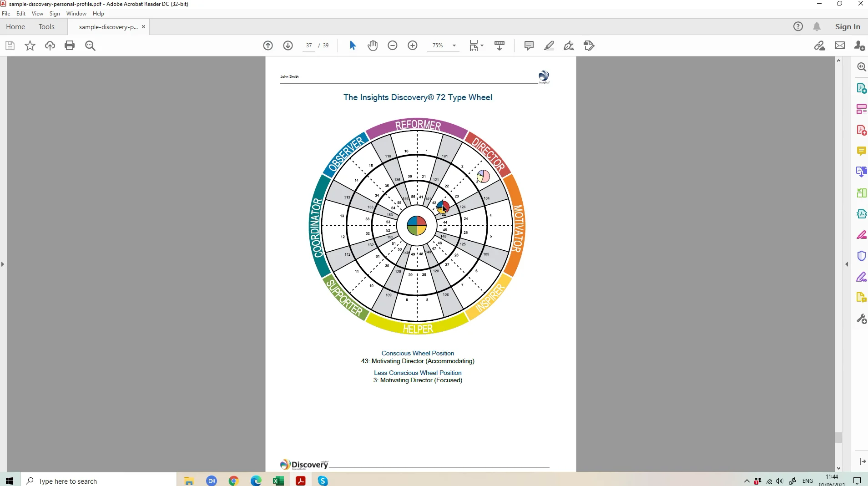Toggle reading mode from the toolbar
868x486 pixels.
pyautogui.click(x=500, y=46)
